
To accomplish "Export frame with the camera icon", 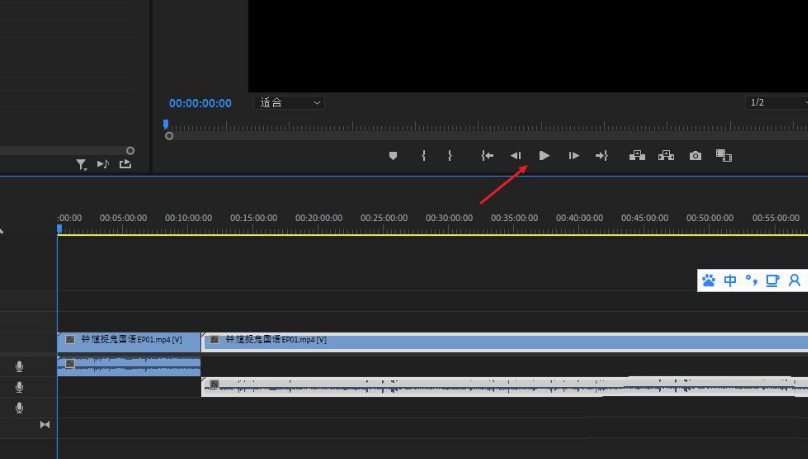I will click(695, 156).
